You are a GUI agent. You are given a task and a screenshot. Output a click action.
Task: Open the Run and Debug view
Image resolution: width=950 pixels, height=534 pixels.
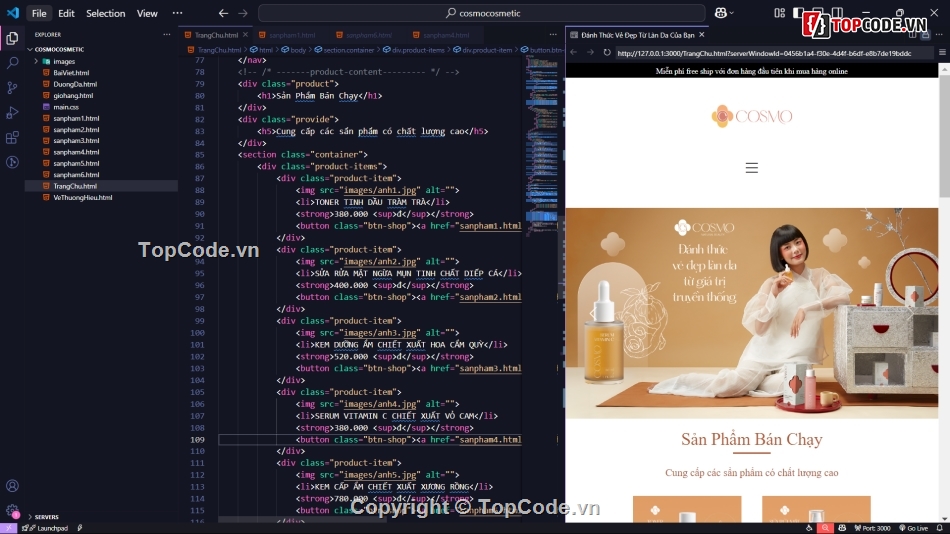(x=12, y=112)
